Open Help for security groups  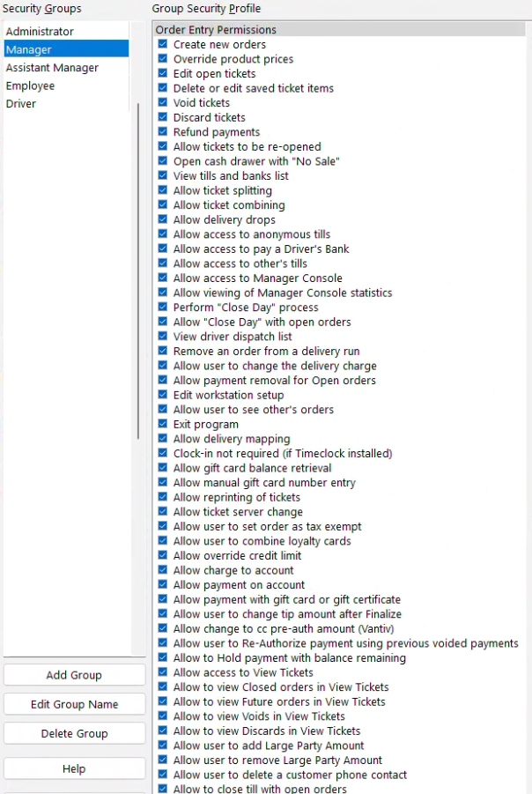pos(74,768)
